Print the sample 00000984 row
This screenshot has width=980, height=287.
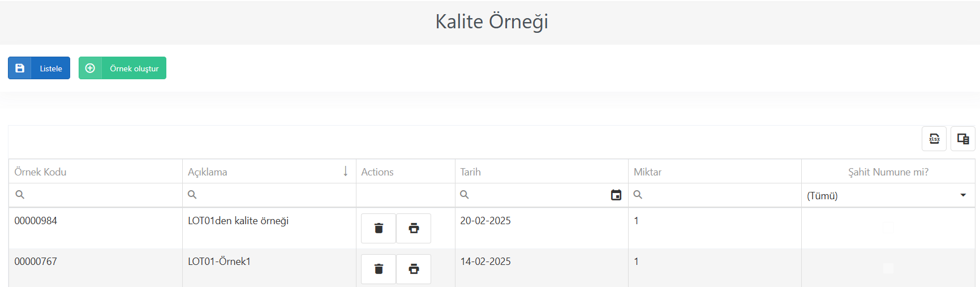(x=414, y=228)
